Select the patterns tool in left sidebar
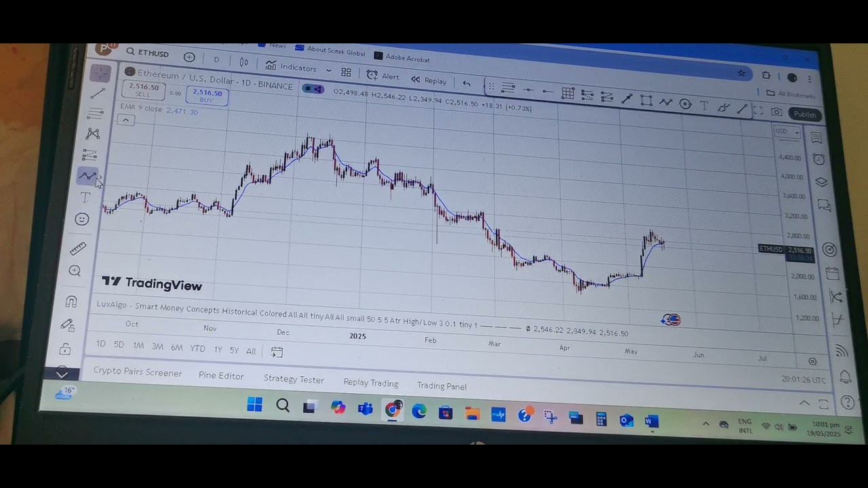This screenshot has height=488, width=868. [93, 134]
